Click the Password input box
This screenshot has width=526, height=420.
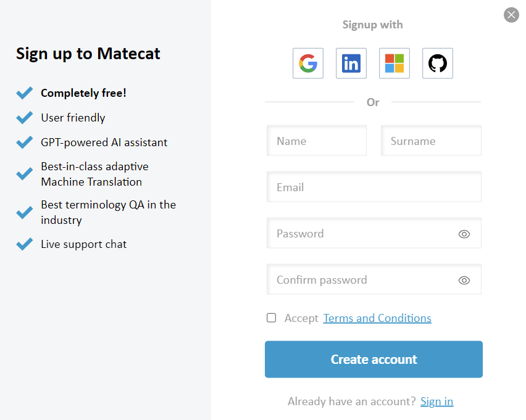pos(364,234)
